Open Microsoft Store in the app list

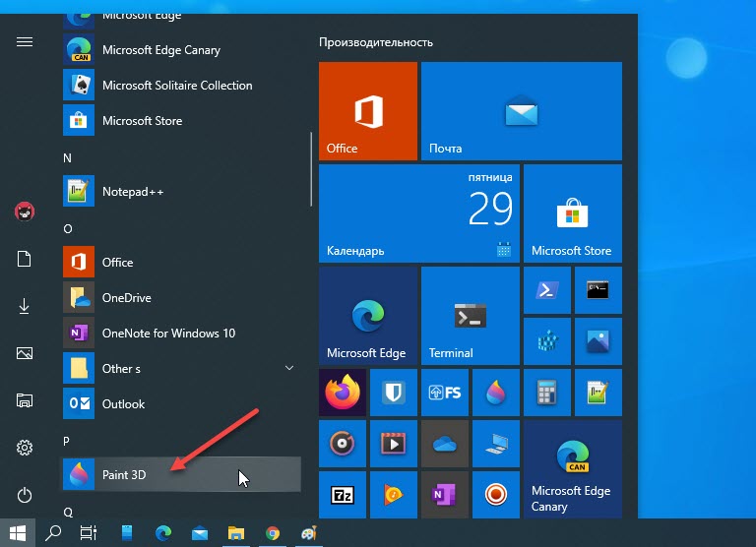181,120
